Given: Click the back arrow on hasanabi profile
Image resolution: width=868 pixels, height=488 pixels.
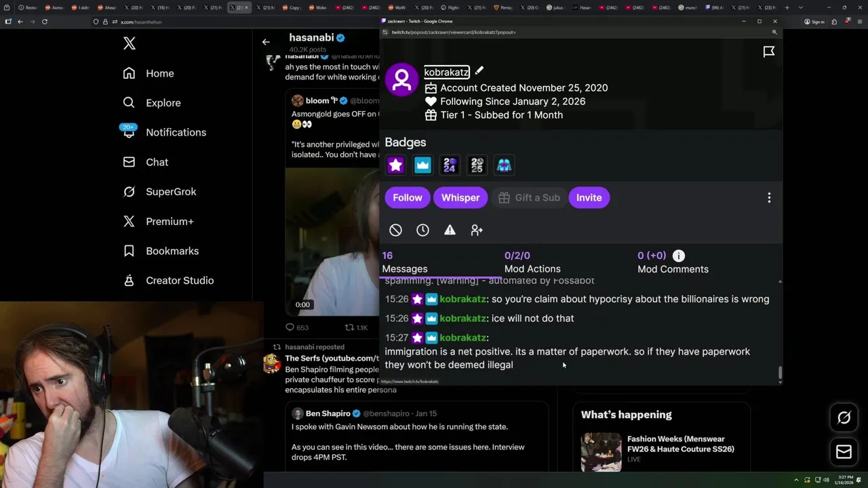Looking at the screenshot, I should pos(266,42).
